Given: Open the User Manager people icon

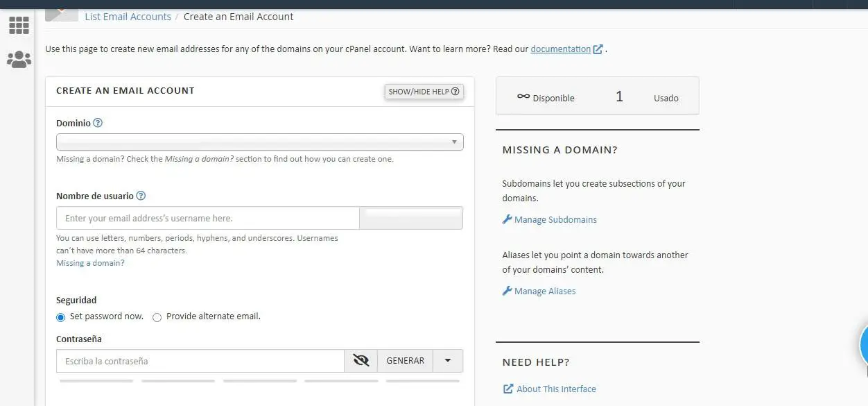Looking at the screenshot, I should pyautogui.click(x=19, y=60).
